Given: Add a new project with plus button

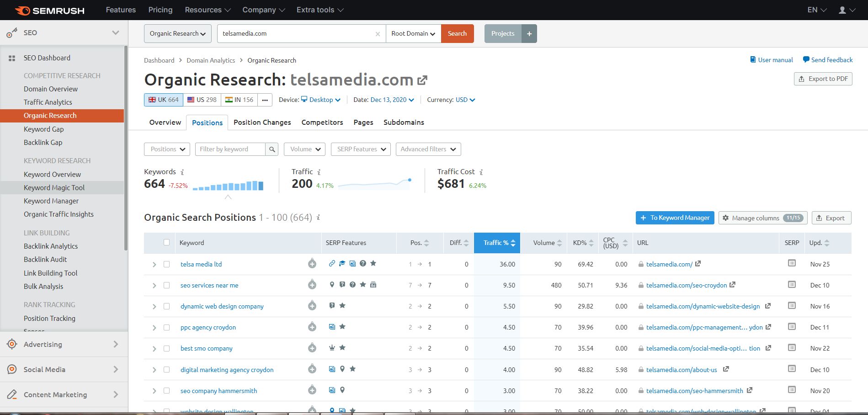Looking at the screenshot, I should [x=529, y=34].
